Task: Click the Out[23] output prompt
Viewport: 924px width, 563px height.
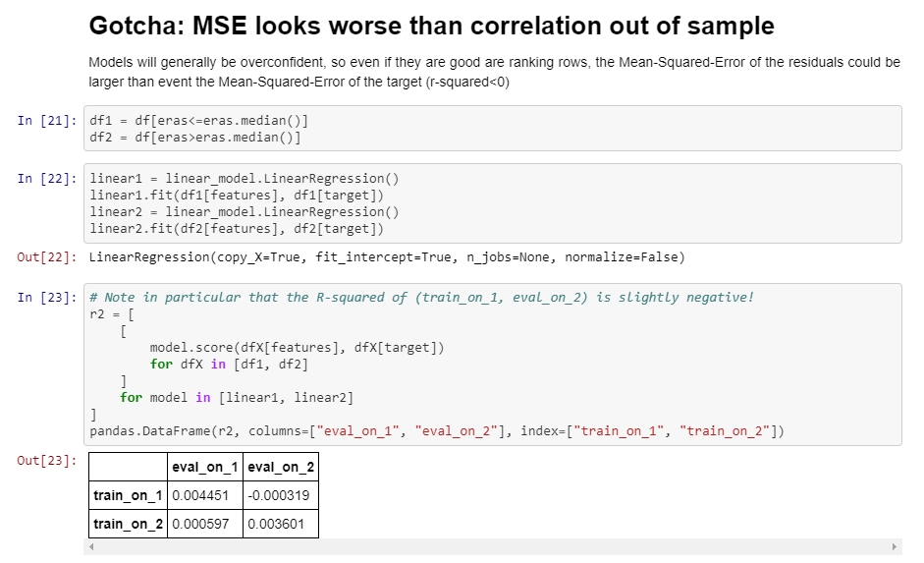Action: tap(47, 461)
